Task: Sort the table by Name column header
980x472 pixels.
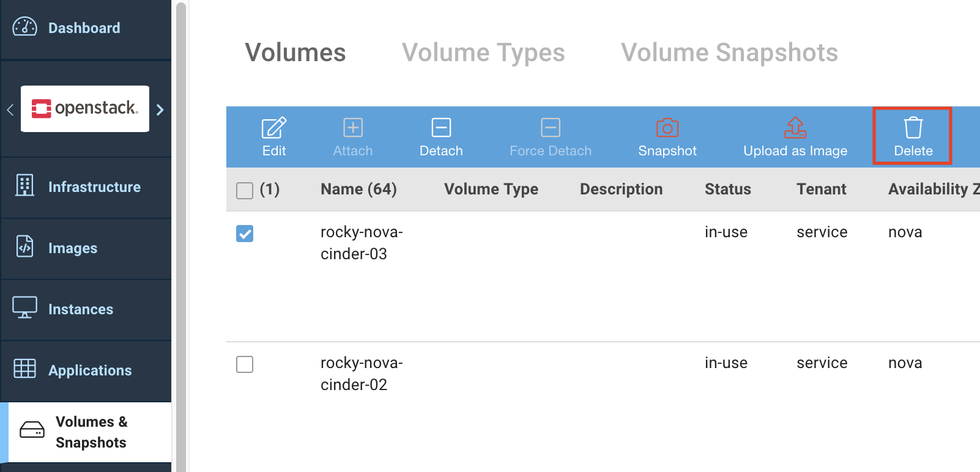Action: click(358, 190)
